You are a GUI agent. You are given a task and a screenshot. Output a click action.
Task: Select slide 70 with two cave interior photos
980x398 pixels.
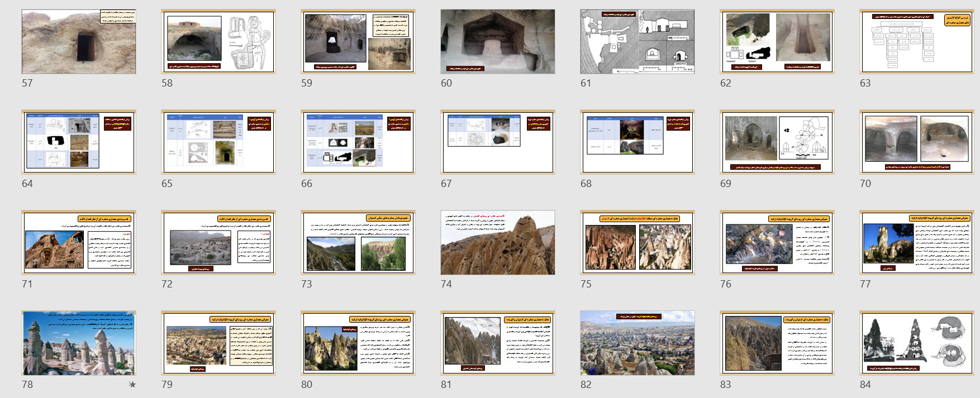[917, 142]
